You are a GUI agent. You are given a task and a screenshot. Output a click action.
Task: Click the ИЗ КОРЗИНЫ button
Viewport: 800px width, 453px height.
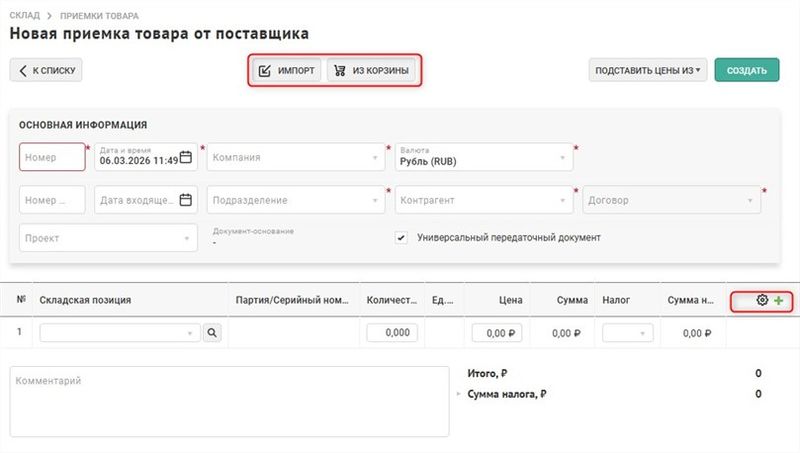click(371, 70)
